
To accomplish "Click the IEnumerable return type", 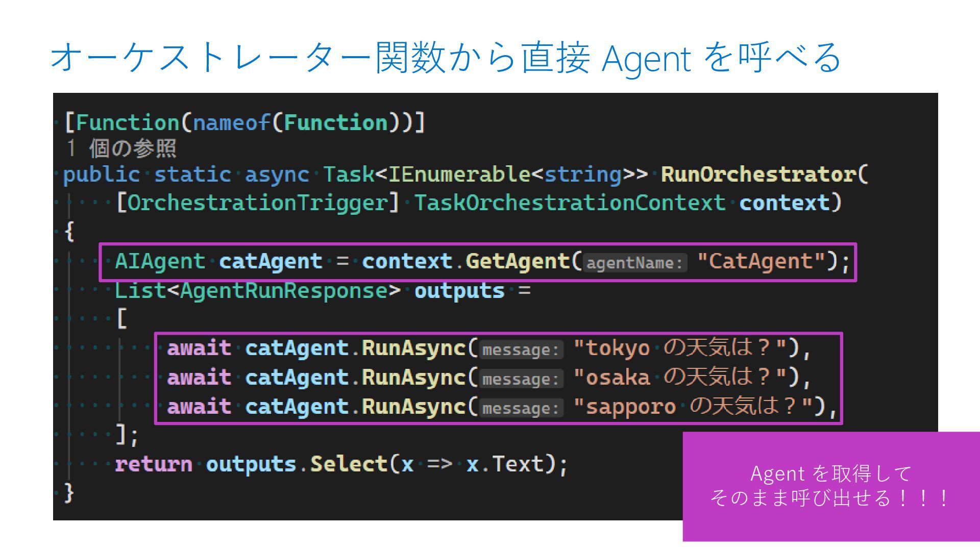I will click(459, 174).
